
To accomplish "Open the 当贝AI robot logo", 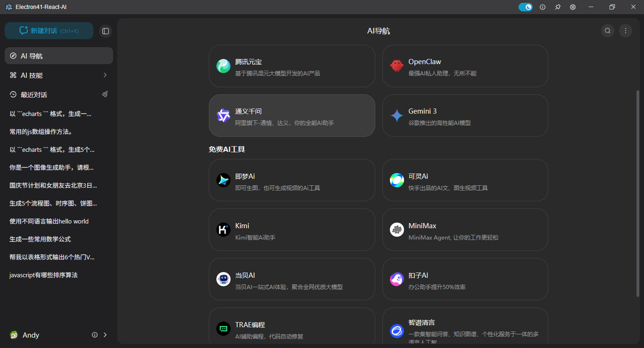I will (223, 279).
